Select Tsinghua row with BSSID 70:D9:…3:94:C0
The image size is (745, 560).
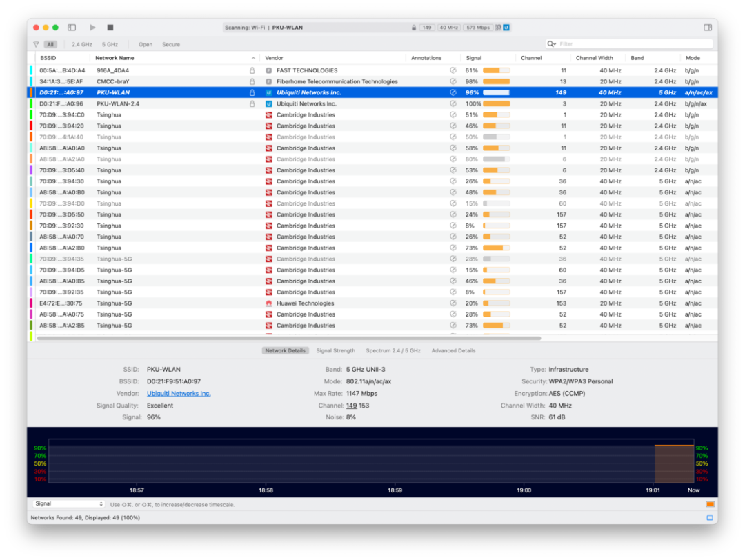click(x=372, y=115)
